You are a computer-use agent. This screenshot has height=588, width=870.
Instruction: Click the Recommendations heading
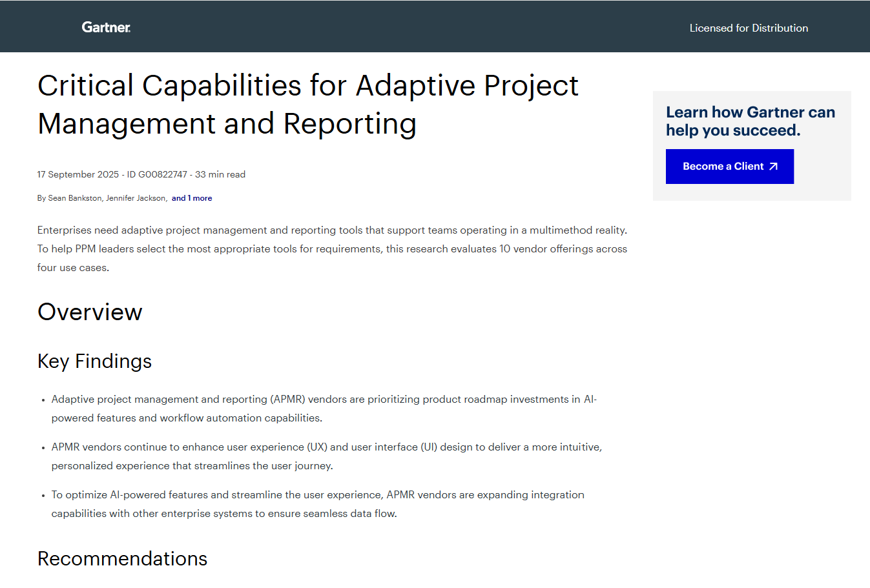122,558
